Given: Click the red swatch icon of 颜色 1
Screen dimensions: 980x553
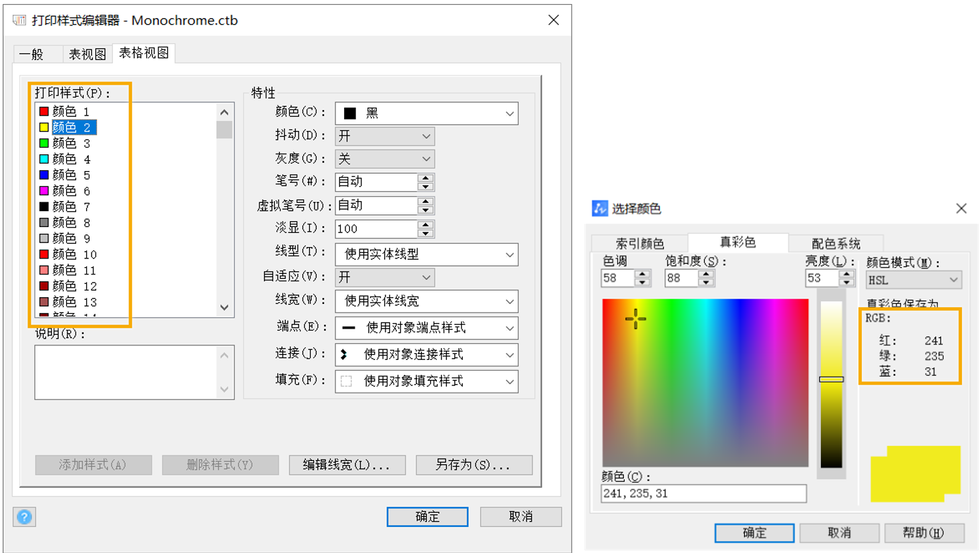Looking at the screenshot, I should (x=44, y=112).
